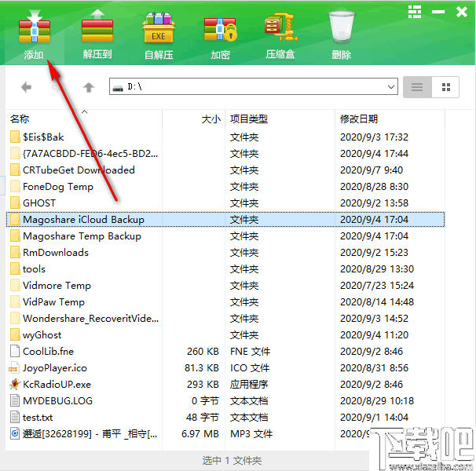Select the Vidmore Temp folder
The height and width of the screenshot is (471, 476).
pyautogui.click(x=57, y=285)
